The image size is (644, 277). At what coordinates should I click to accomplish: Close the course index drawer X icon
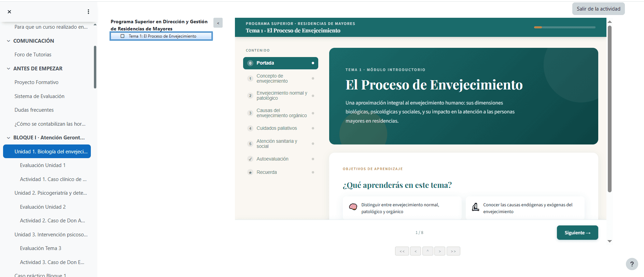coord(10,12)
